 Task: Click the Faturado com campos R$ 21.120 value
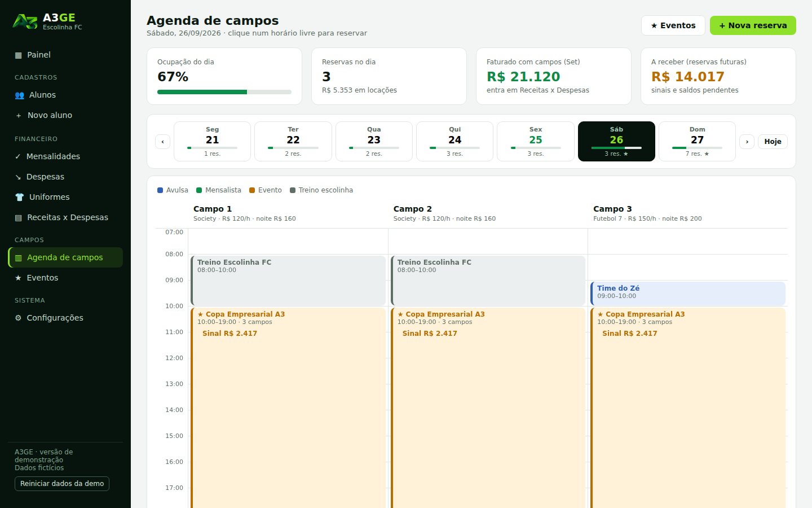523,77
